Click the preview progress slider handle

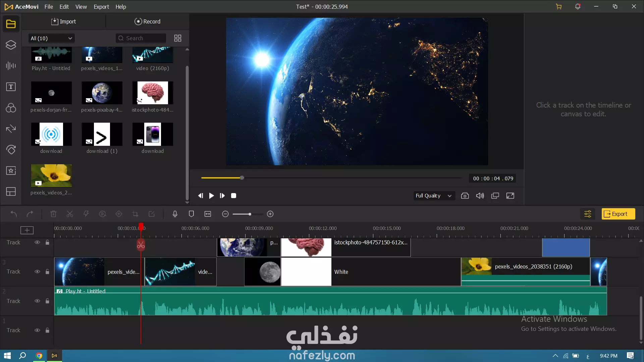coord(242,178)
